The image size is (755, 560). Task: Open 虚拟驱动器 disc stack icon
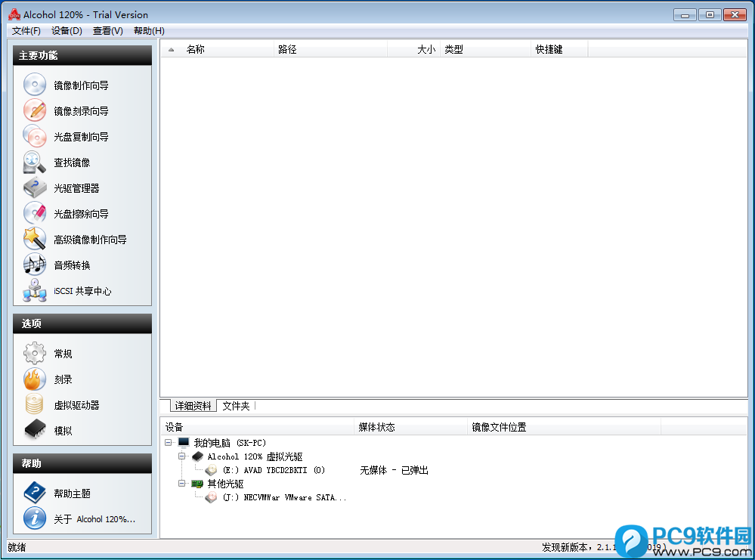tap(35, 404)
